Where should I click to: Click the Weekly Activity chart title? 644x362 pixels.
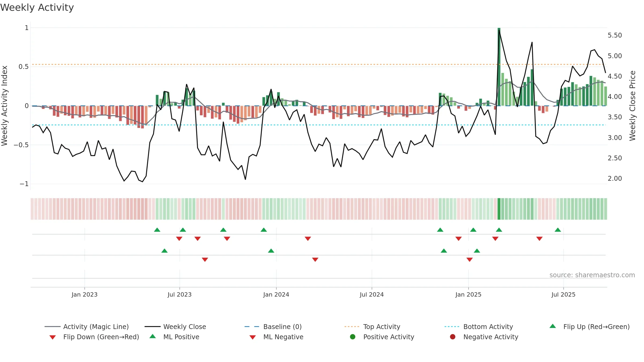[37, 8]
